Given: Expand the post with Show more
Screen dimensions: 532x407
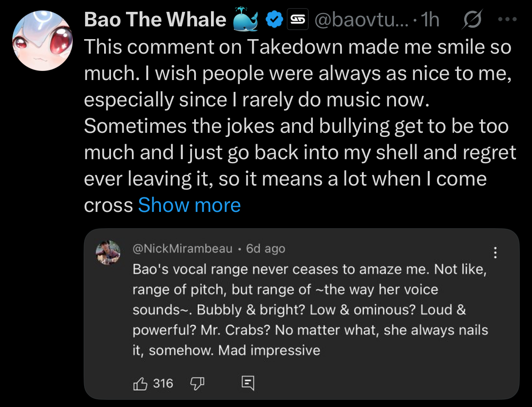Looking at the screenshot, I should click(x=189, y=205).
